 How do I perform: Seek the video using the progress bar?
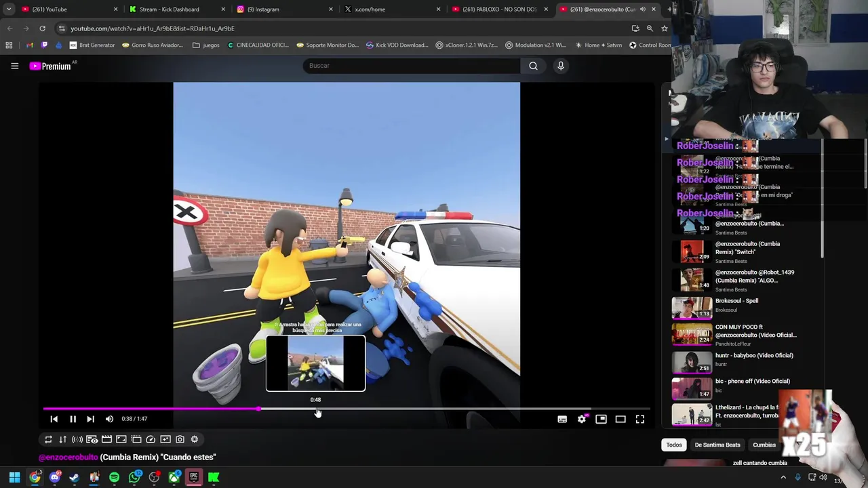pyautogui.click(x=347, y=409)
